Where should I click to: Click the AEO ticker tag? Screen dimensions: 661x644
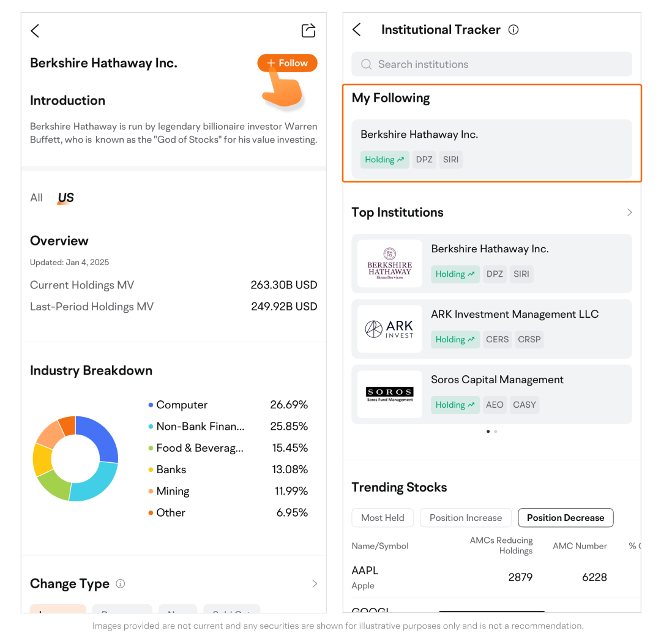pos(495,405)
